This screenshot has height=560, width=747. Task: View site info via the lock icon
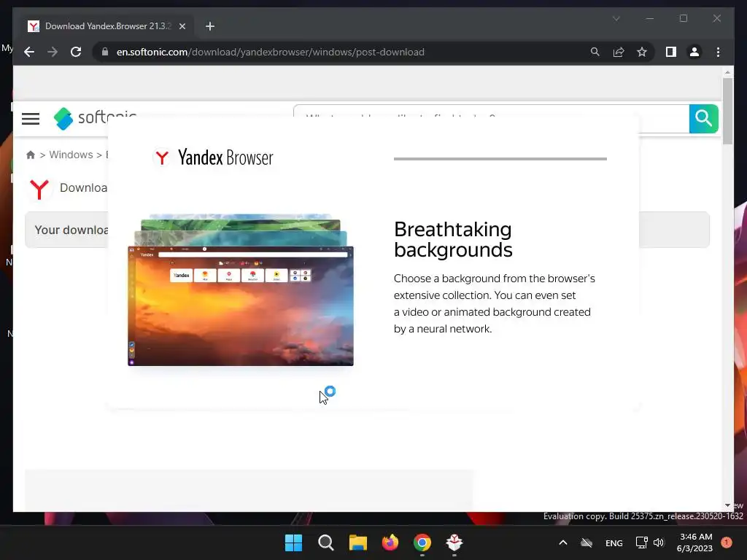pyautogui.click(x=105, y=52)
